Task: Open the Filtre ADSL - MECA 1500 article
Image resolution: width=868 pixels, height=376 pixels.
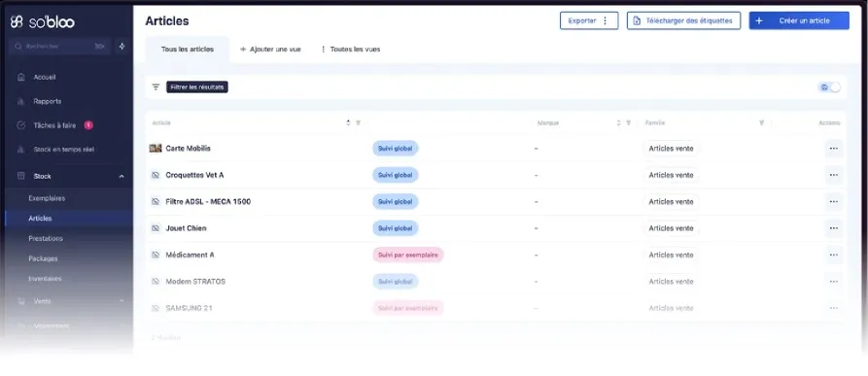Action: tap(208, 202)
